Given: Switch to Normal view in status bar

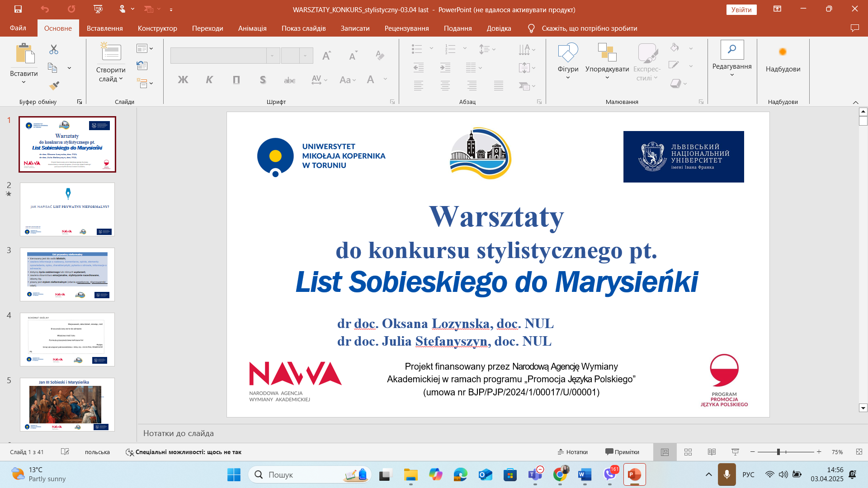Looking at the screenshot, I should pyautogui.click(x=665, y=452).
